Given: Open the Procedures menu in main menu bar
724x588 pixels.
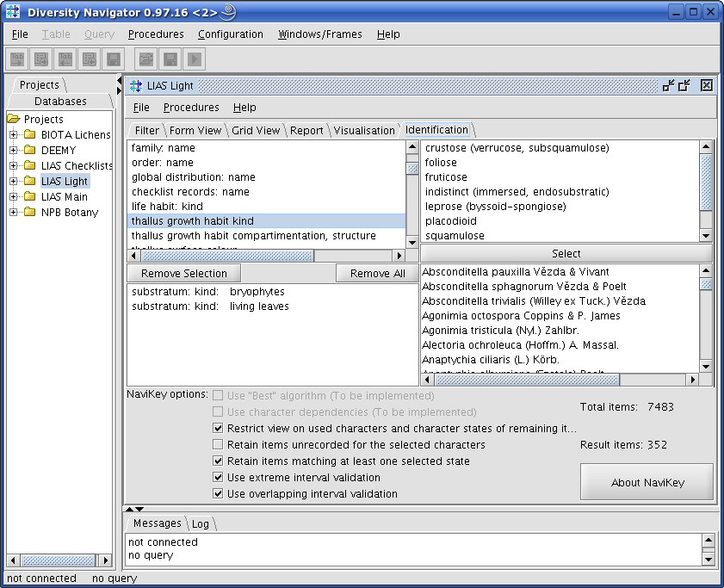Looking at the screenshot, I should click(156, 34).
